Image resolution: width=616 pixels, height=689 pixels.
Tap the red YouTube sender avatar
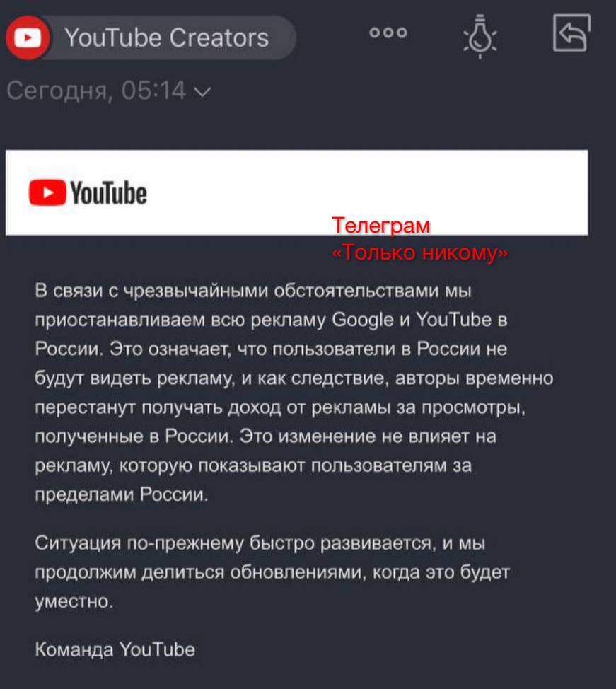(x=28, y=37)
